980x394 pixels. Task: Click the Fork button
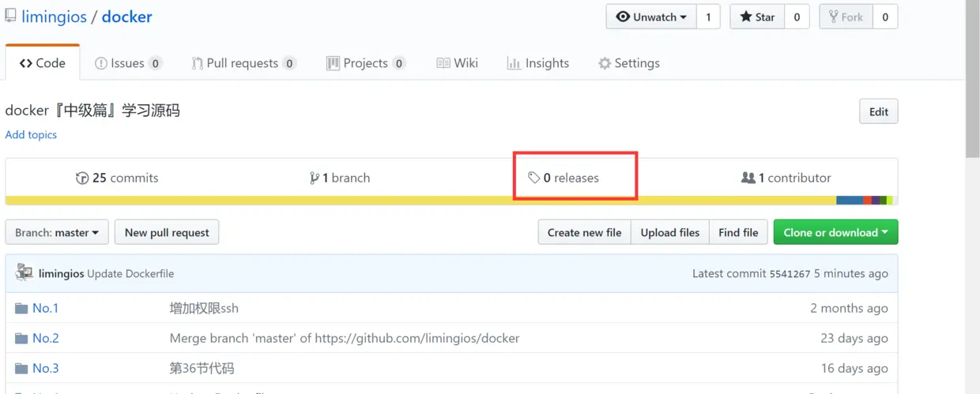[x=846, y=17]
